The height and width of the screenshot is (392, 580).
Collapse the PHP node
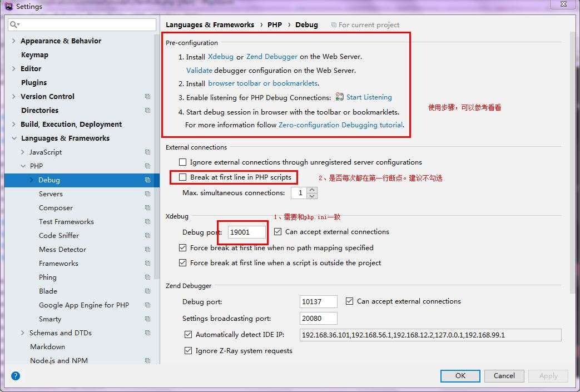(x=23, y=166)
